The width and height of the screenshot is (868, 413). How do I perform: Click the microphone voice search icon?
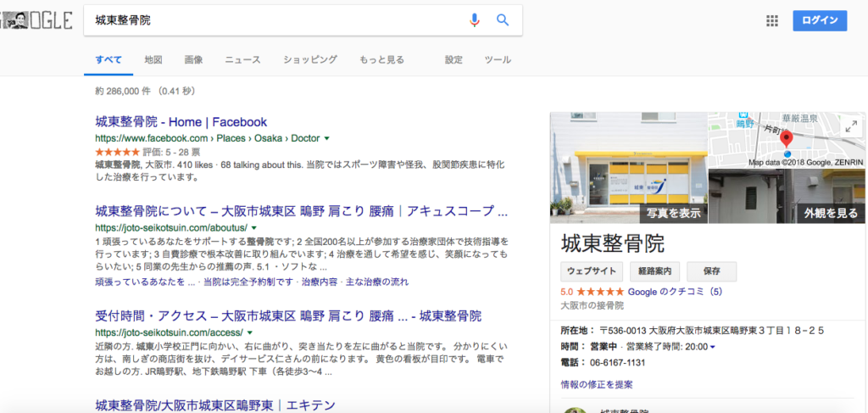click(x=475, y=20)
